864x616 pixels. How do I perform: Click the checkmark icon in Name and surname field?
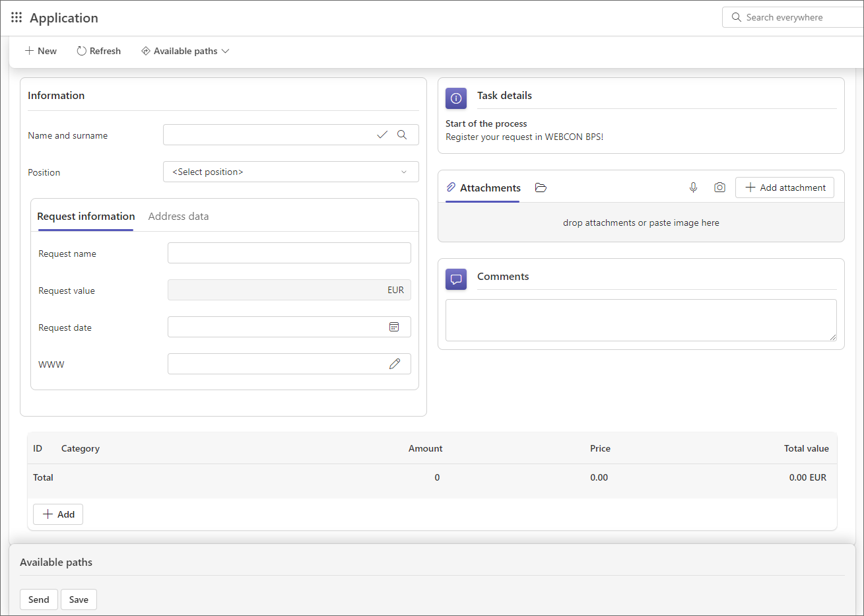(382, 135)
